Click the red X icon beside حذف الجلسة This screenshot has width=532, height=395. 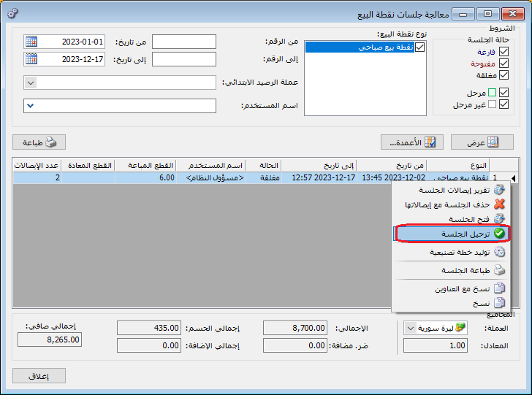[x=499, y=204]
